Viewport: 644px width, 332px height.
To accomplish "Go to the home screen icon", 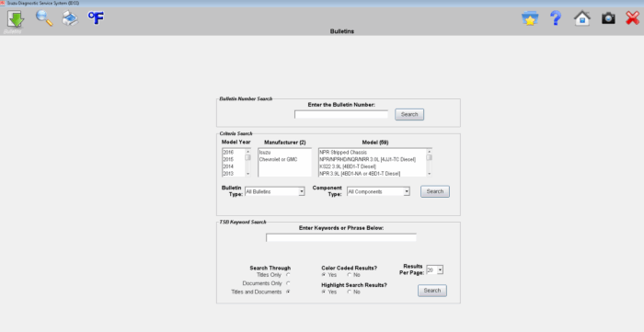I will (x=582, y=18).
